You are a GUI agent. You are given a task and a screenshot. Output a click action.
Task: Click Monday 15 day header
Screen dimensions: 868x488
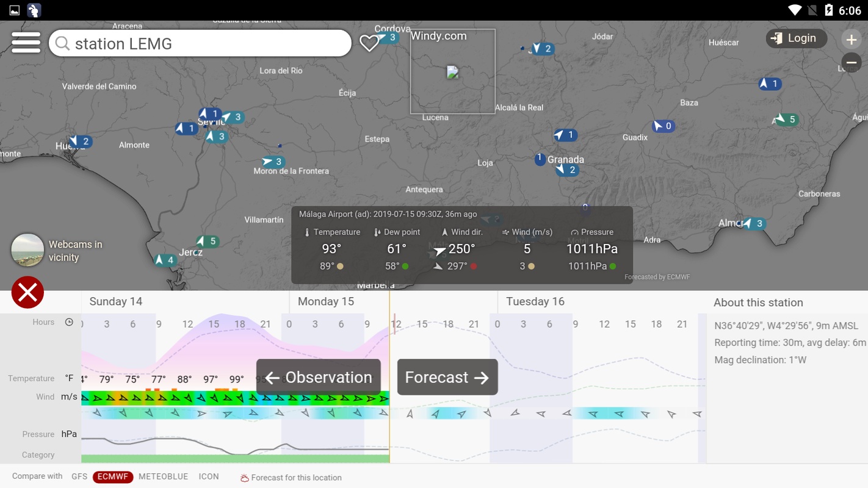point(326,301)
